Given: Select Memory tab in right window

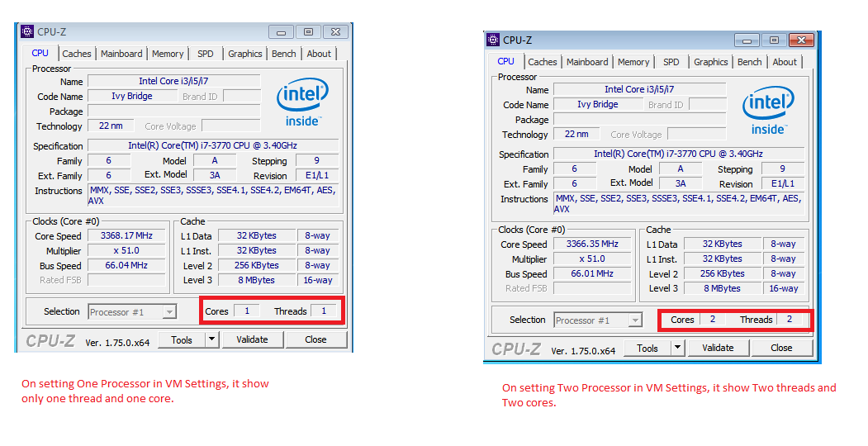Looking at the screenshot, I should click(633, 62).
